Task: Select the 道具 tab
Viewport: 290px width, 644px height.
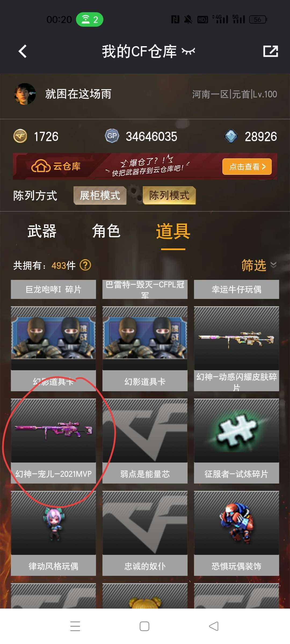Action: 173,231
